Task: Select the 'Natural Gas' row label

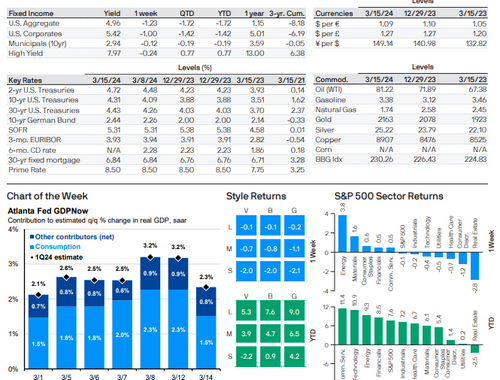Action: [336, 110]
